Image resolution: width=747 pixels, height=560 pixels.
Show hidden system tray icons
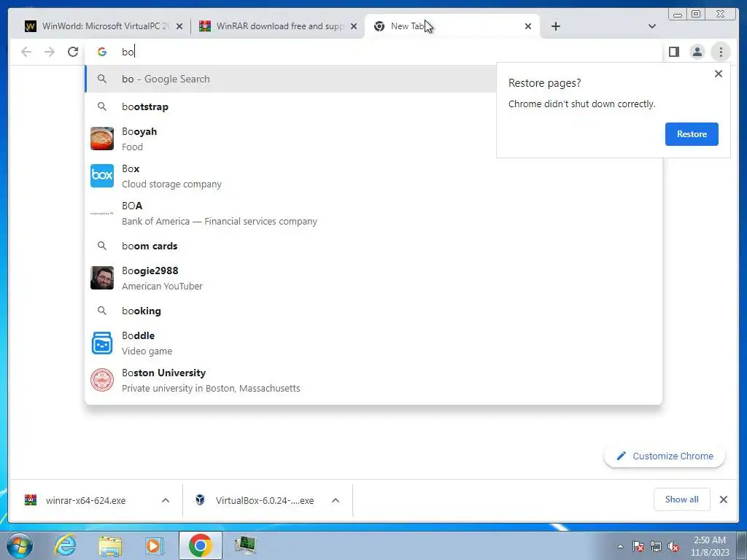pos(620,546)
